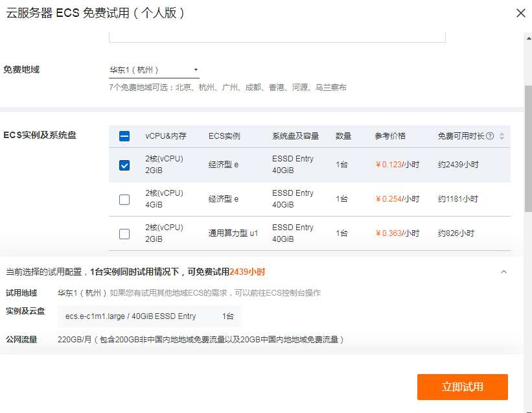Uncheck the selected 2核2GiB 经济型e instance
The height and width of the screenshot is (413, 532).
(124, 165)
